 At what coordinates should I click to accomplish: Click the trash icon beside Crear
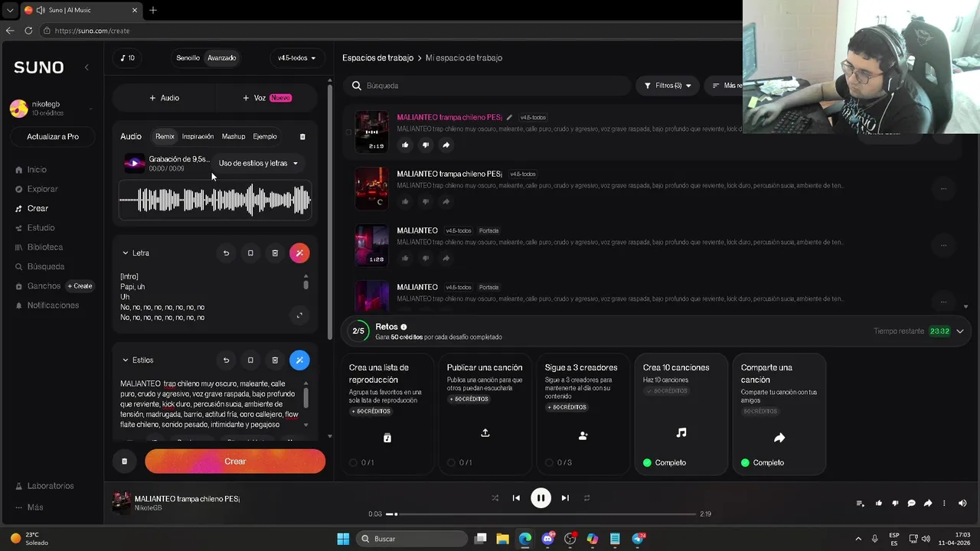point(124,461)
